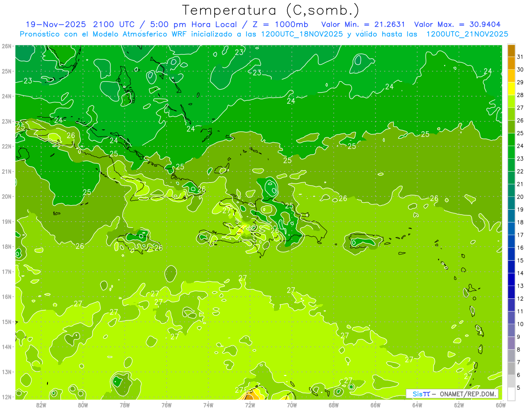Click the '64W' longitude axis label
Screen dimensions: 532x411
coord(417,405)
